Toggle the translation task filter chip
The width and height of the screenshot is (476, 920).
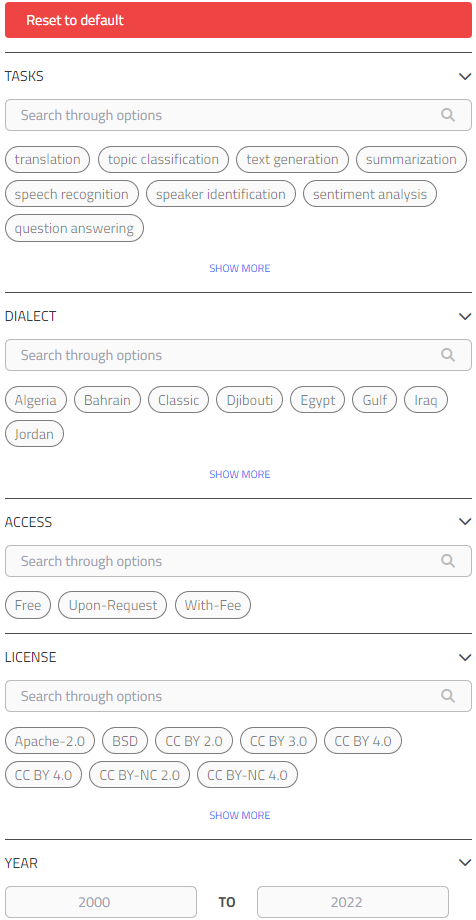[48, 160]
